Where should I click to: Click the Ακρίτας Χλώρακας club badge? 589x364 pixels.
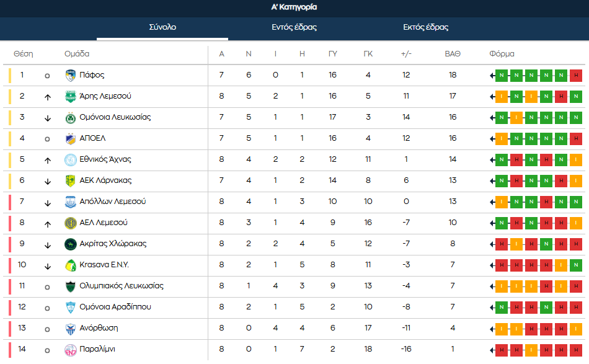pos(71,244)
